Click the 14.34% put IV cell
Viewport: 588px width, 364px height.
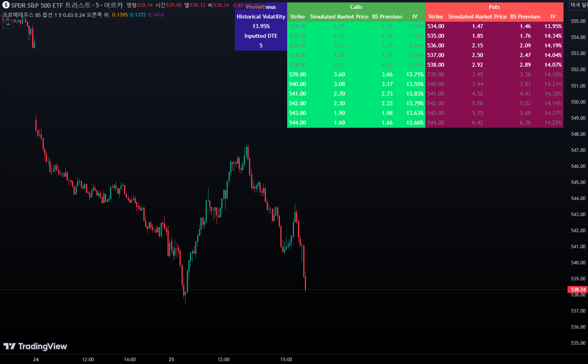pos(553,36)
